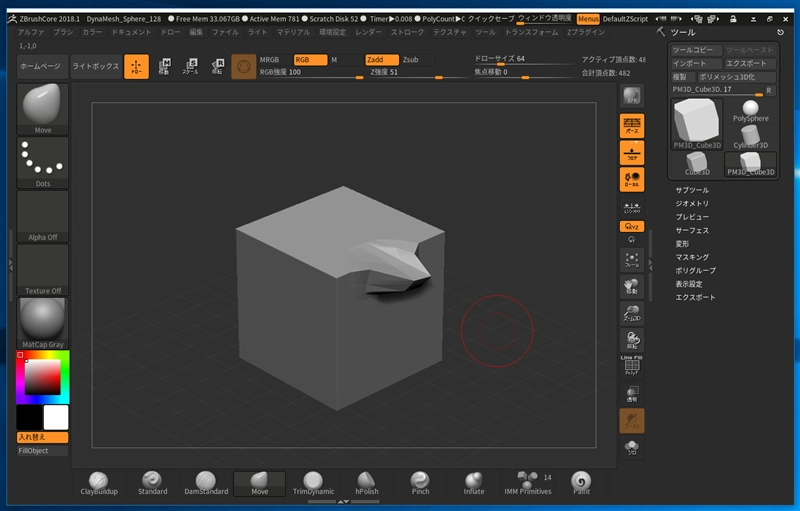Click the symmetry L.Sym icon

632,207
